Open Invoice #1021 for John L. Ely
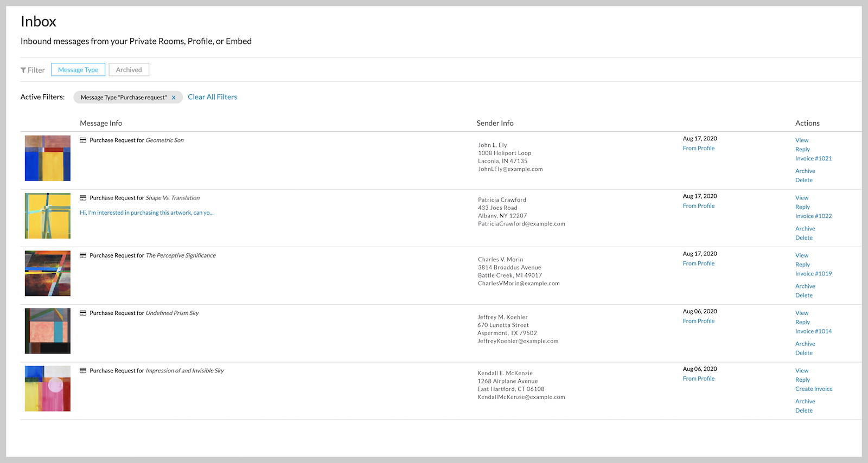This screenshot has height=463, width=868. coord(813,159)
